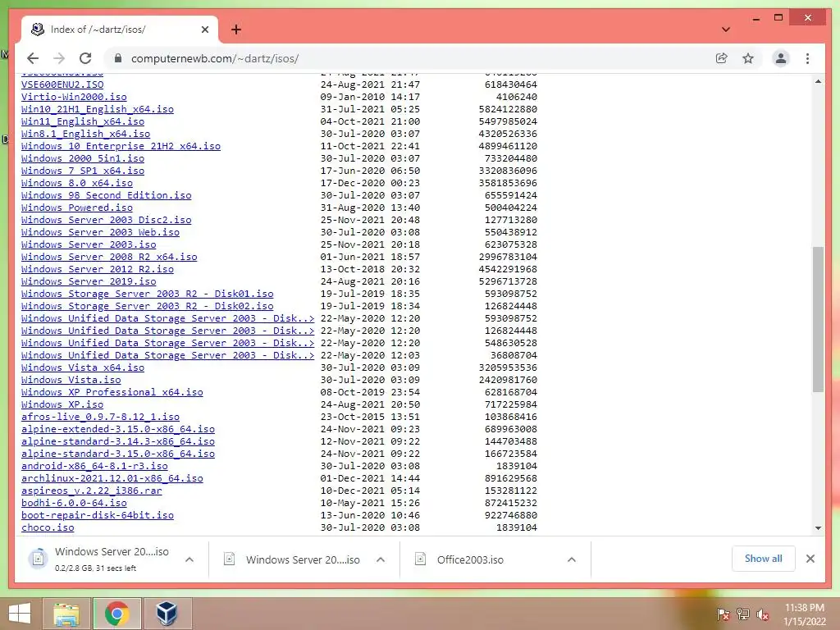The image size is (840, 630).
Task: Click android-x86_64-8.1-r3.iso link
Action: click(95, 467)
